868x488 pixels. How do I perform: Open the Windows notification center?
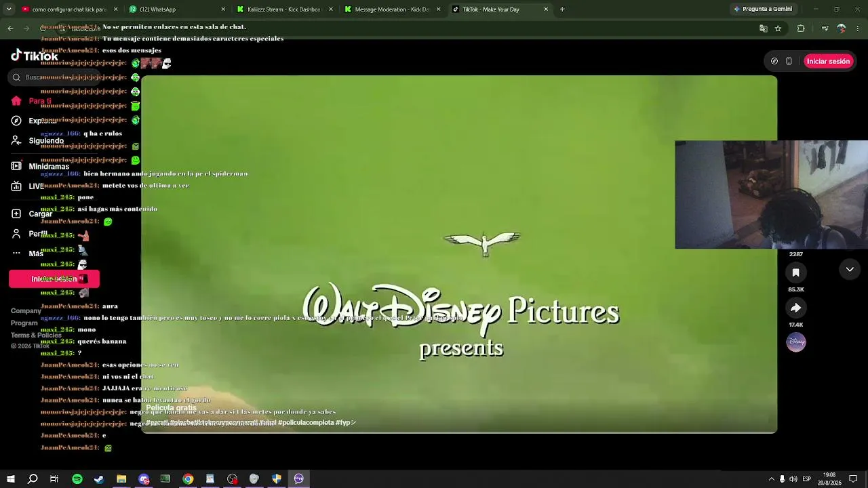point(853,479)
